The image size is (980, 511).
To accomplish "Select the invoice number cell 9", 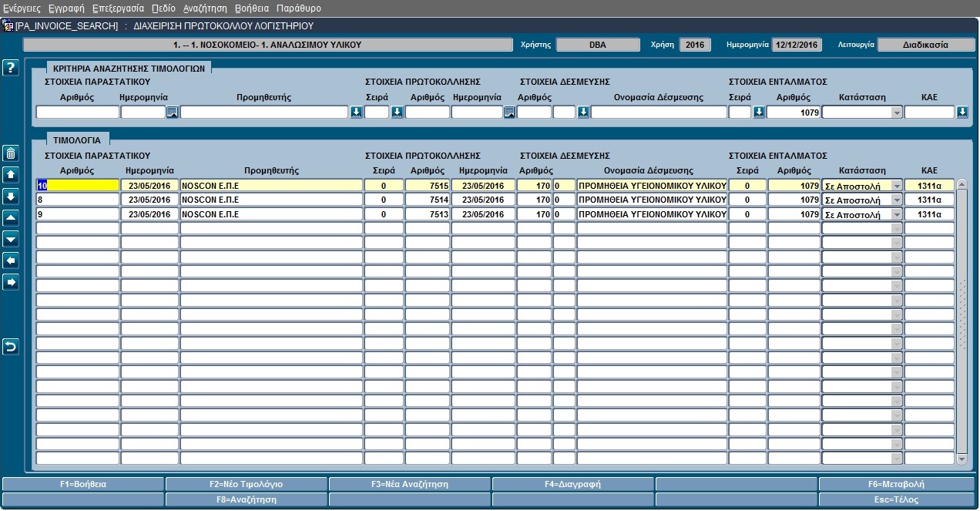I will click(x=78, y=214).
